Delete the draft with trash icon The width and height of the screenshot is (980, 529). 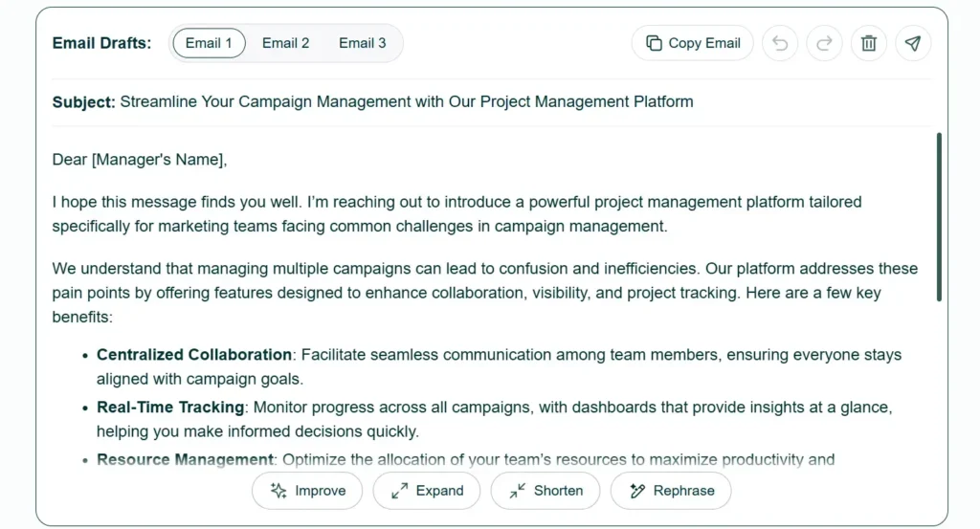pos(869,43)
